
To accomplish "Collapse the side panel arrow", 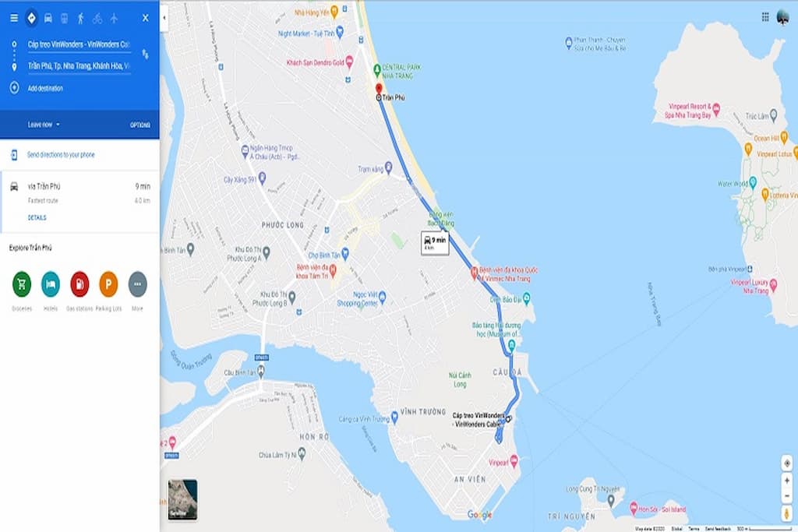I will tap(164, 18).
